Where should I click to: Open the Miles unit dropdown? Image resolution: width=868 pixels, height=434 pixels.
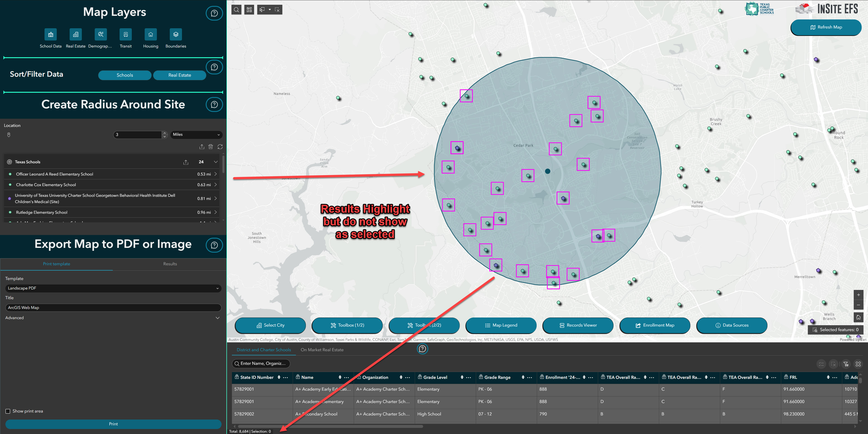coord(196,135)
